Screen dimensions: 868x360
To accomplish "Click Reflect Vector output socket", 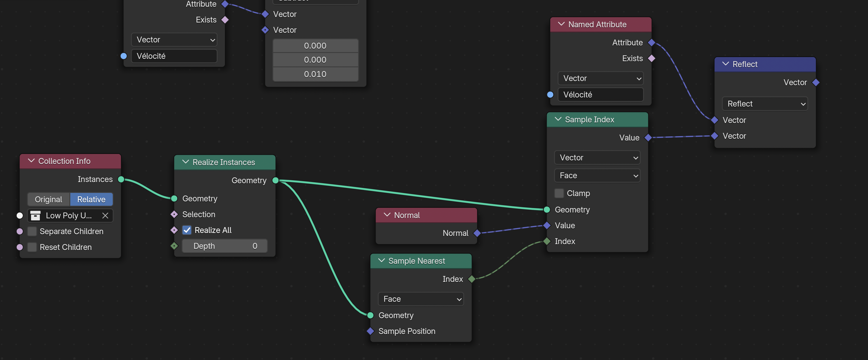I will pyautogui.click(x=816, y=82).
